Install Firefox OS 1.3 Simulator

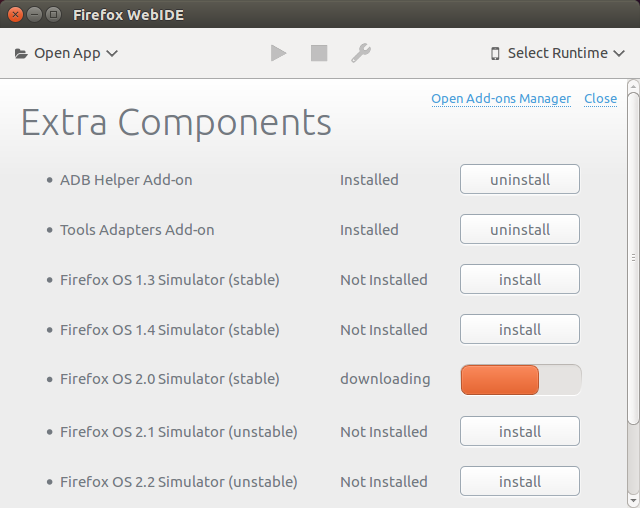click(520, 280)
